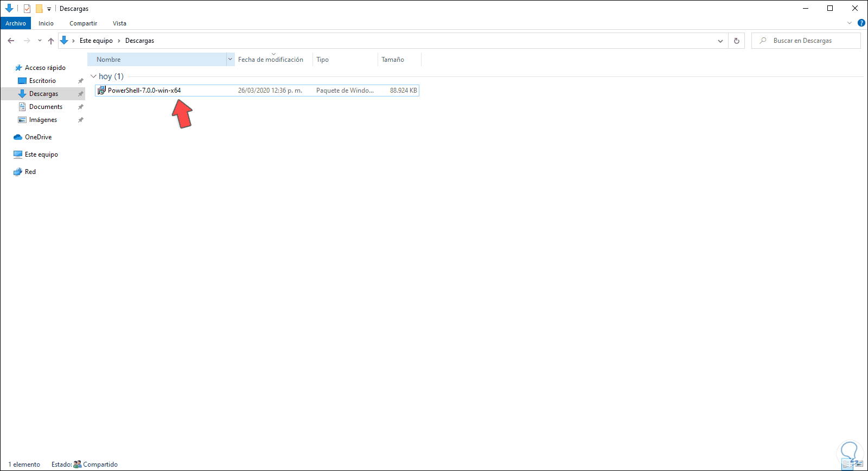Screen dimensions: 868x471
Task: Switch to the Compartir ribbon tab
Action: [83, 23]
